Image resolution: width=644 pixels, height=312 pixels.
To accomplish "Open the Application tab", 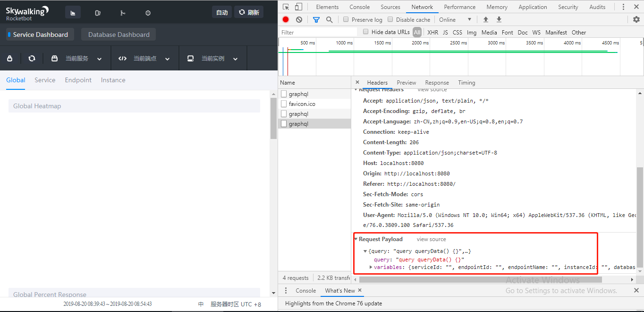I will tap(533, 7).
